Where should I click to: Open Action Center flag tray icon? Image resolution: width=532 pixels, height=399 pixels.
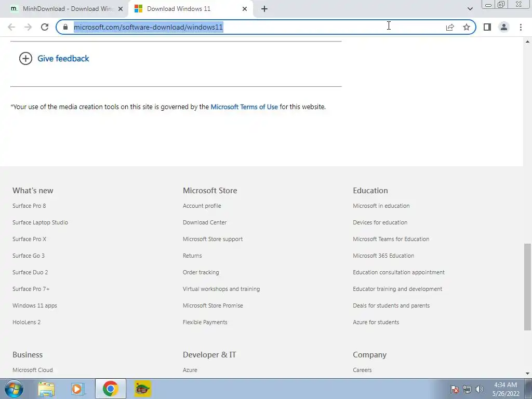(454, 389)
